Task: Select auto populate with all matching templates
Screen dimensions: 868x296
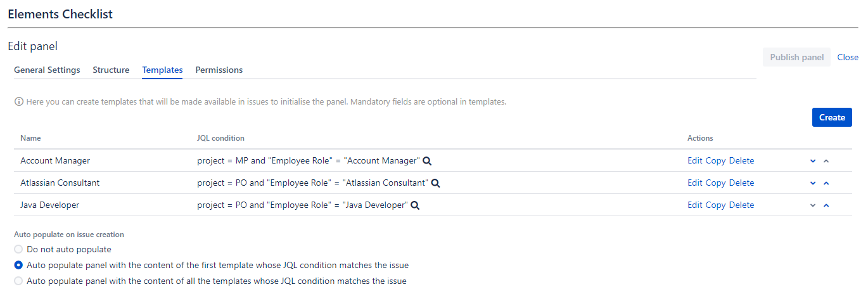Action: point(18,281)
